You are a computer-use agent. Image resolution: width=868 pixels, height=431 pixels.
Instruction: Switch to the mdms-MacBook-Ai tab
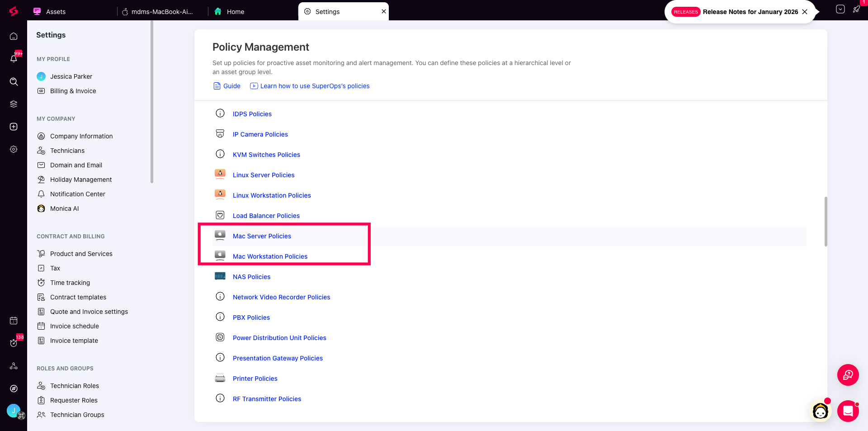(162, 12)
